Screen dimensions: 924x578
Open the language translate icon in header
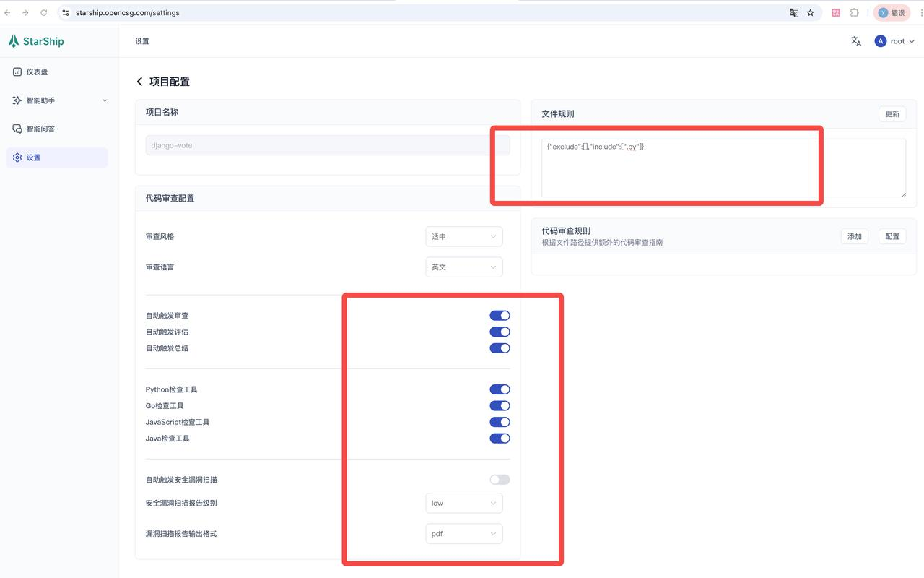(x=855, y=41)
